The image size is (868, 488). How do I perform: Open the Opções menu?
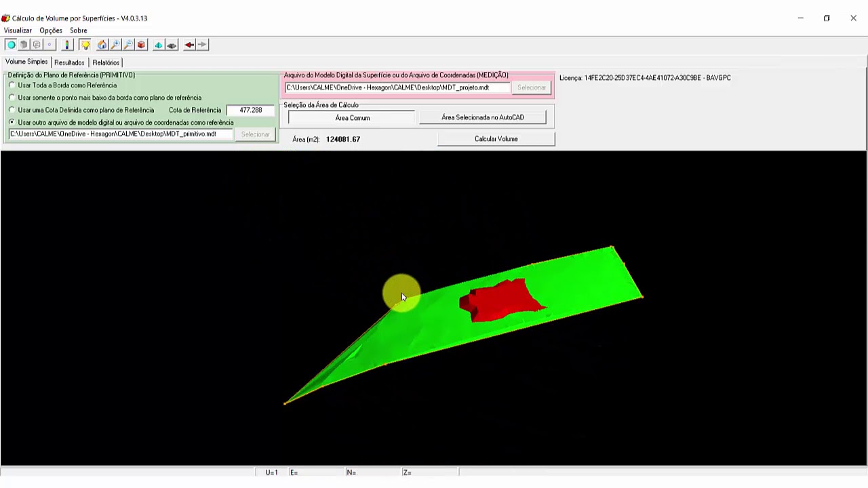(x=51, y=30)
